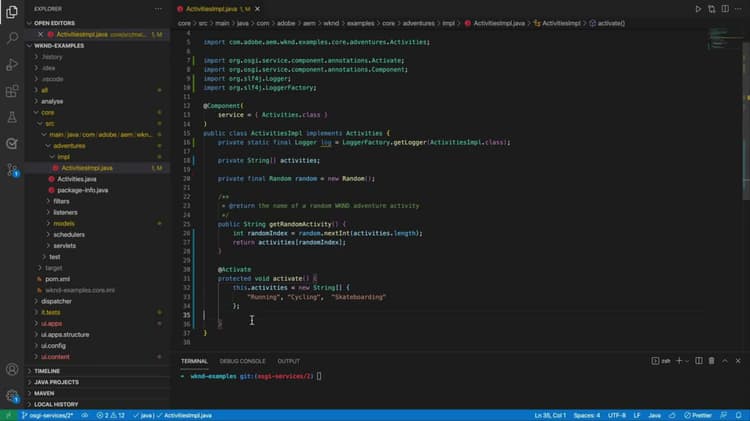Screen dimensions: 750x421
Task: Collapse the WKND-EXAMPLES section
Action: 59,45
